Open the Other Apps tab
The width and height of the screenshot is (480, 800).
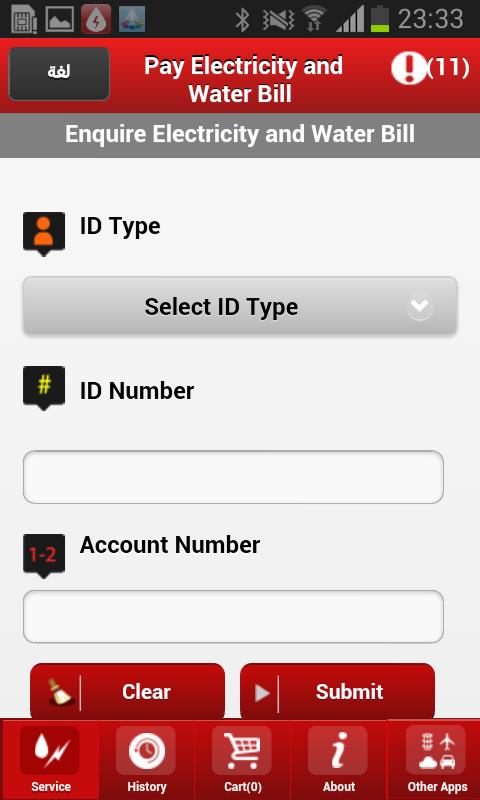436,759
